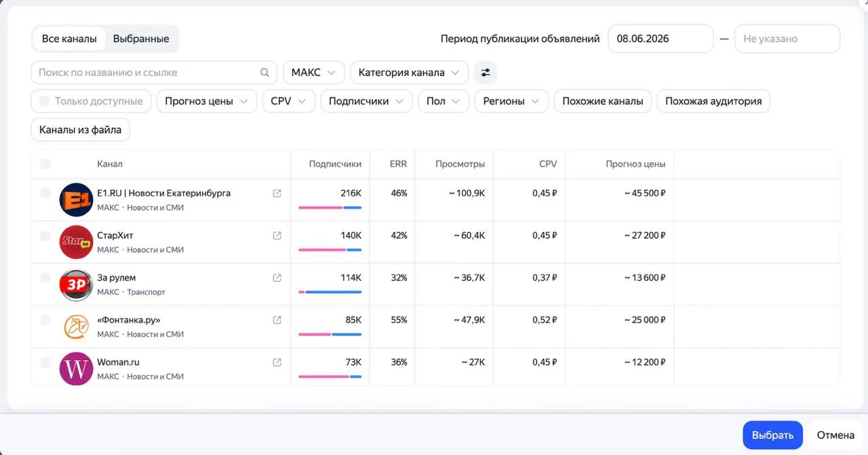Viewport: 868px width, 455px height.
Task: Expand the Категория канала dropdown
Action: [x=409, y=73]
